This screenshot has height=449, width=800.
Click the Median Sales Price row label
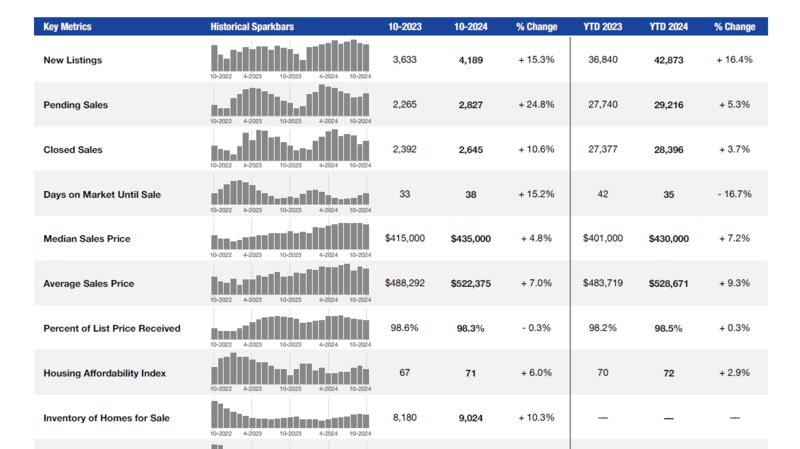tap(87, 239)
